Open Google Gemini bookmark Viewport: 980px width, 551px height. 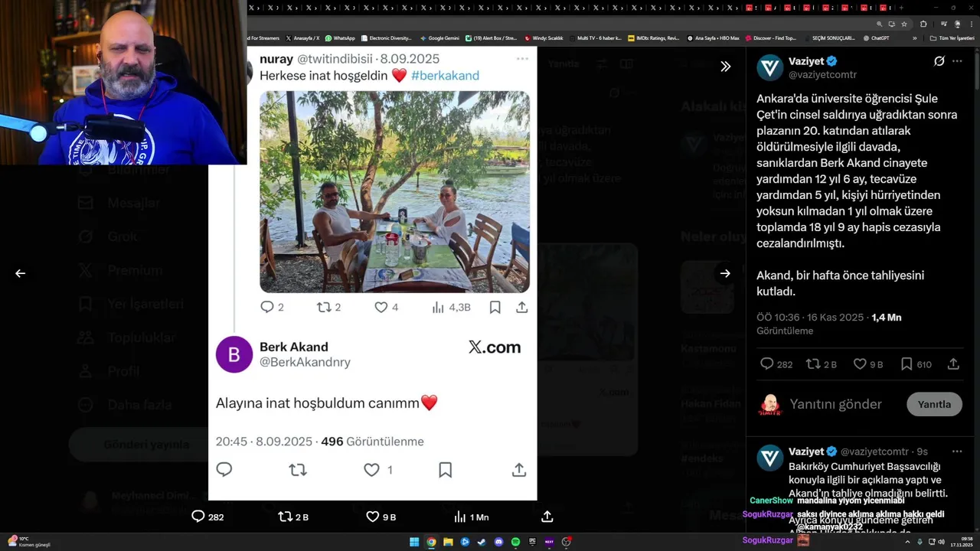pos(439,37)
